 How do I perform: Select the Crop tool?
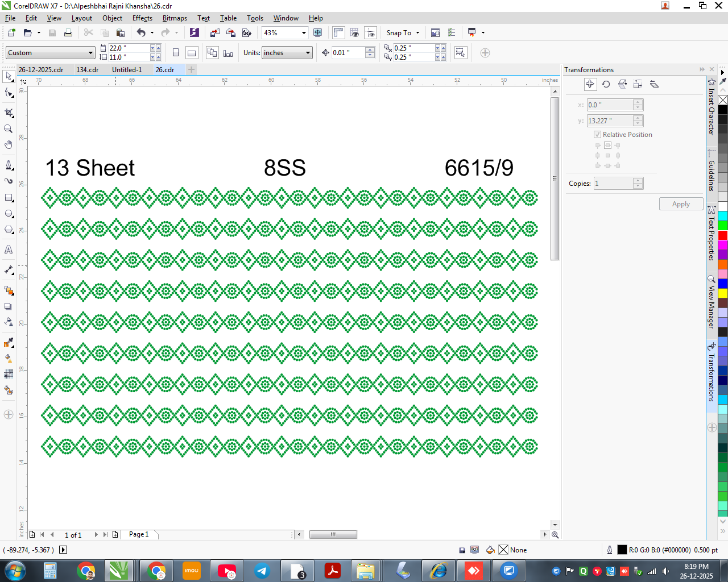coord(9,113)
